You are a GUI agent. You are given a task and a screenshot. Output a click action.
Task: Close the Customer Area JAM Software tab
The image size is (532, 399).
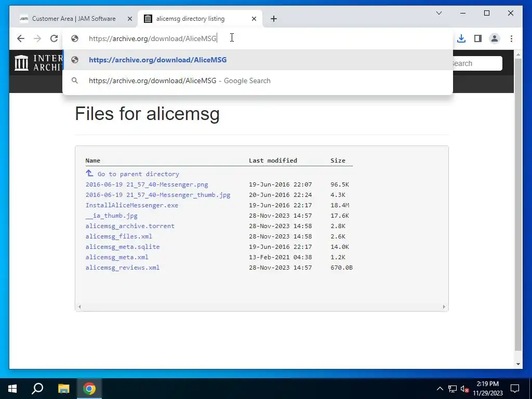coord(129,19)
